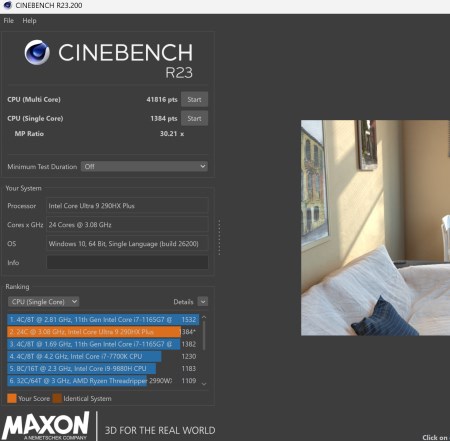Screen dimensions: 450x441
Task: Click the rendered room preview image
Action: click(375, 228)
